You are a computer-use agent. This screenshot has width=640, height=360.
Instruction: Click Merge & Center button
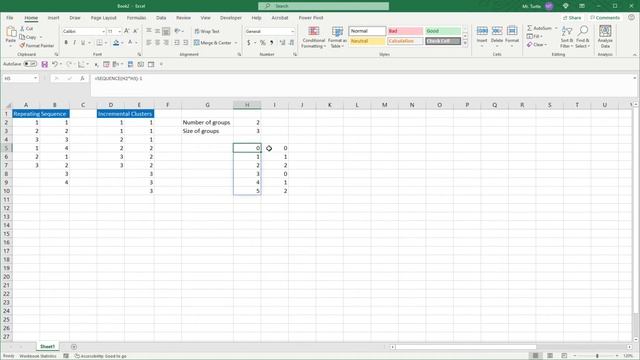[x=213, y=42]
